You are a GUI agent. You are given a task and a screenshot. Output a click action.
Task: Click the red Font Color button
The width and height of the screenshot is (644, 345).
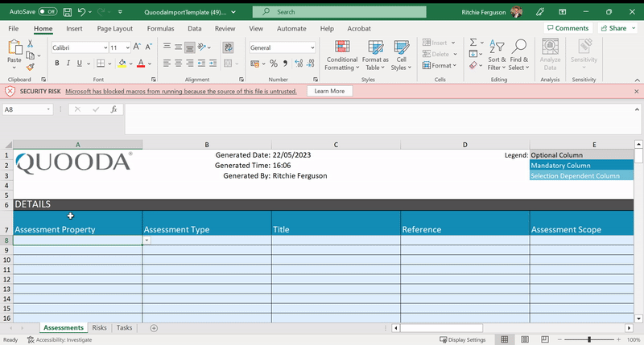tap(141, 64)
